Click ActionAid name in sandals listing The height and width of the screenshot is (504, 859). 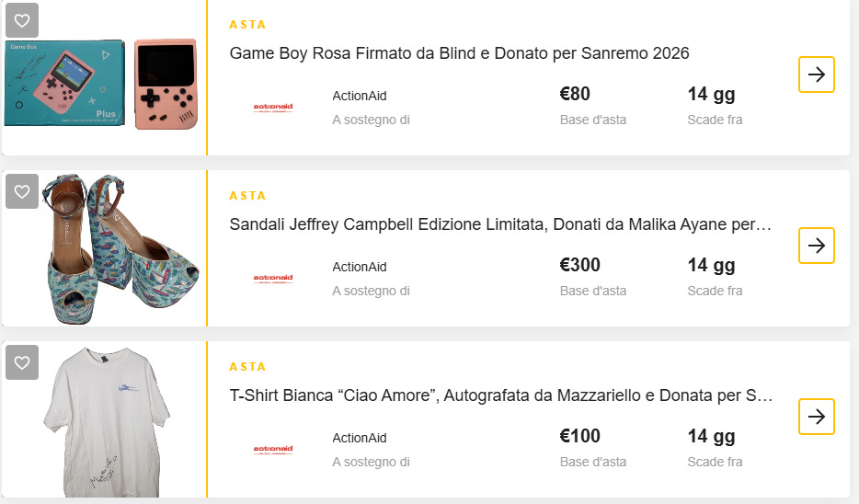tap(360, 267)
